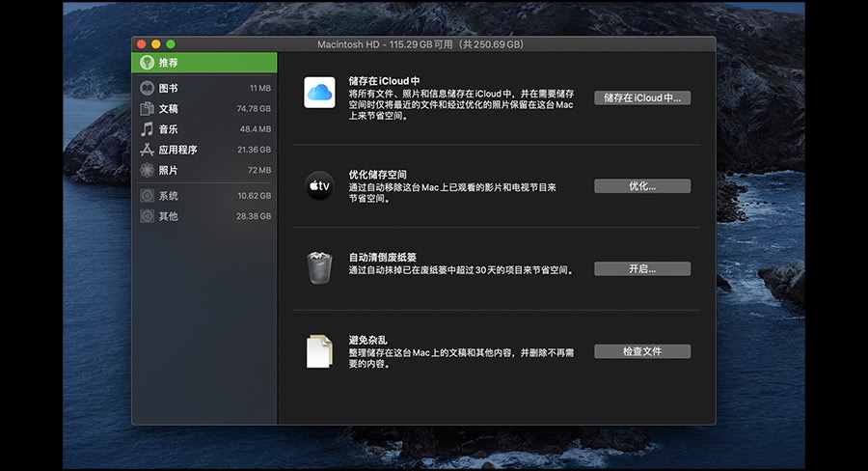This screenshot has width=868, height=471.
Task: Click the 72 MB size value
Action: click(x=259, y=170)
